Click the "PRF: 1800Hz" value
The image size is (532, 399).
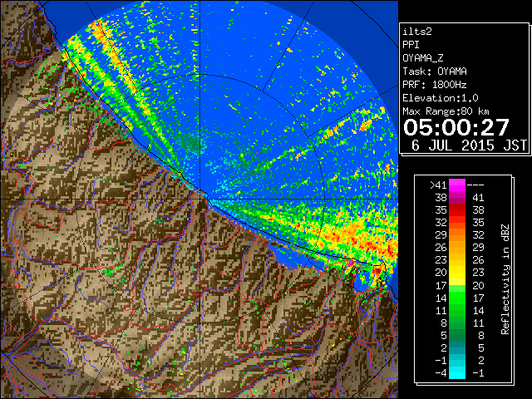pos(435,85)
